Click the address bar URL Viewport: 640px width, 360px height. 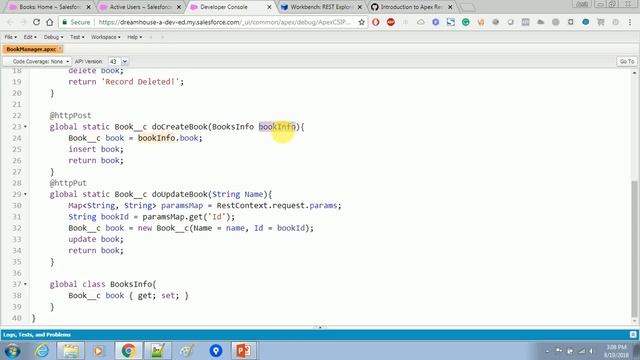(x=224, y=22)
